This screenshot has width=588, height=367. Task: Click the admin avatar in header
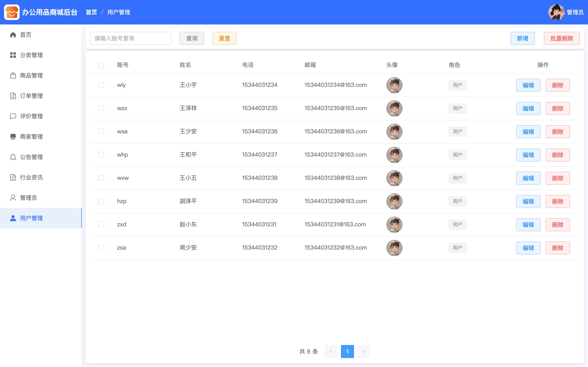point(556,12)
